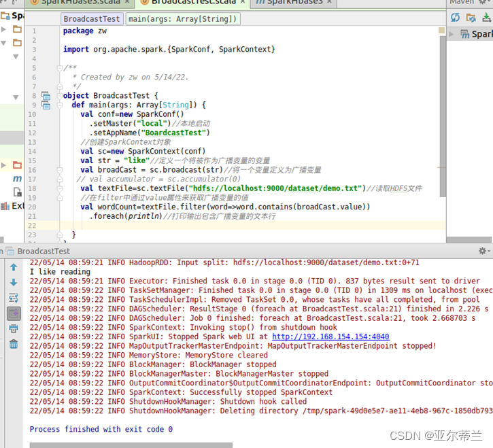Image resolution: width=493 pixels, height=448 pixels.
Task: Fold the object BroadcastTest at line 8
Action: point(59,96)
